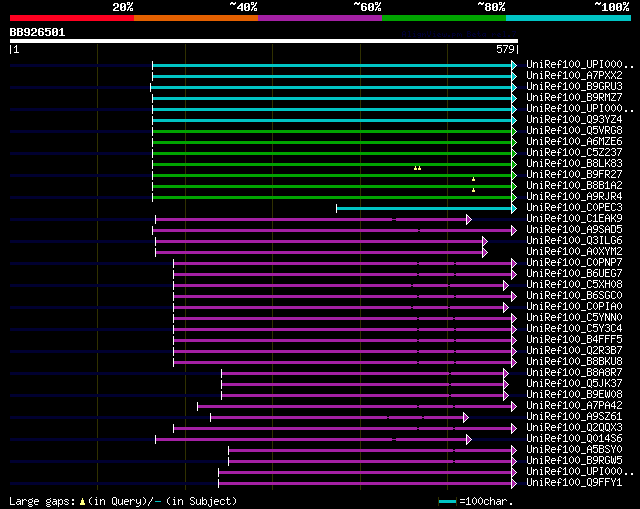Click the green alignment bar for UniRef100_C5Z237
Screen dimensions: 640x509
332,153
